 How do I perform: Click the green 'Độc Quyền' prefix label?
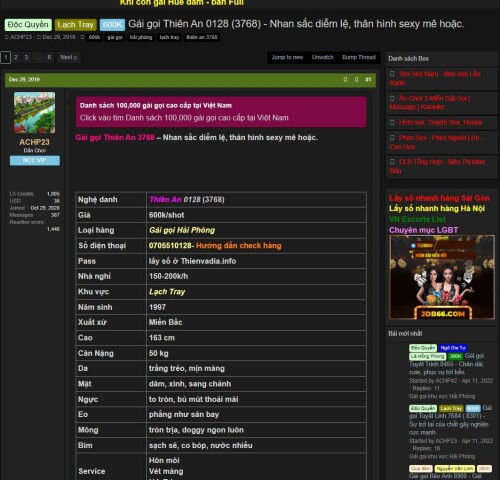tap(28, 25)
